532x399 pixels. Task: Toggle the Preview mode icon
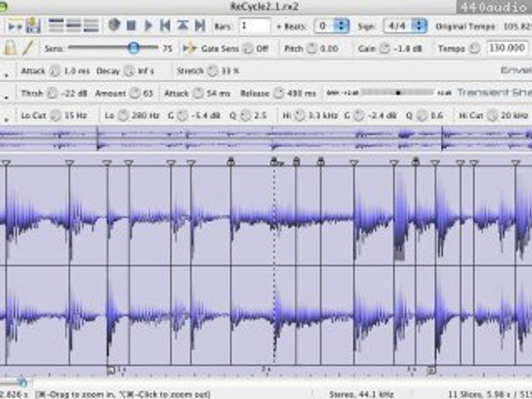click(15, 26)
